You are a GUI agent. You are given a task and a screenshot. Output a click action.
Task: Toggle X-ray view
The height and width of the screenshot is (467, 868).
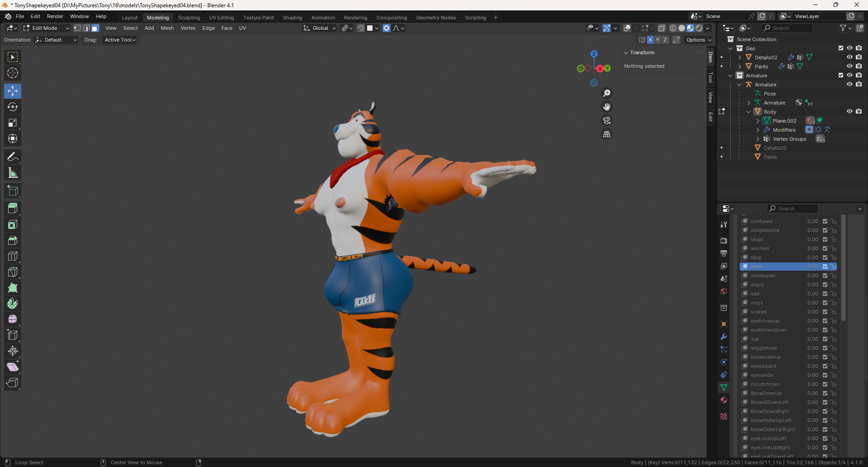coord(661,28)
